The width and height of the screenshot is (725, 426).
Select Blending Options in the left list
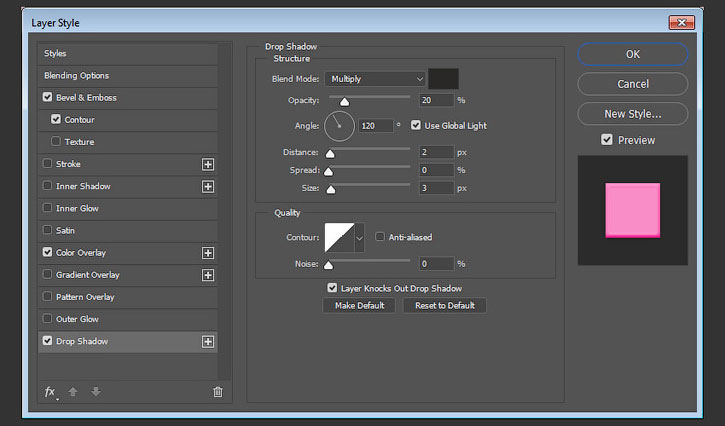click(x=77, y=75)
